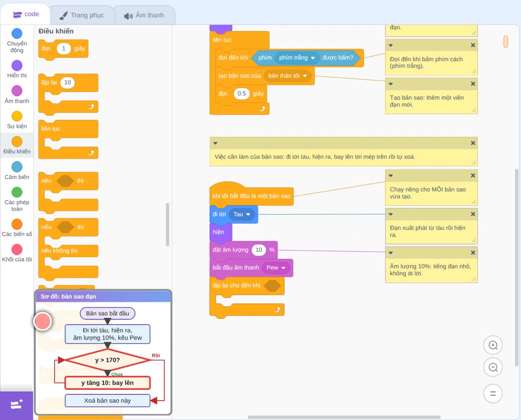Viewport: 521px width, 420px height.
Task: Switch to the Trang phục tab
Action: coord(82,15)
